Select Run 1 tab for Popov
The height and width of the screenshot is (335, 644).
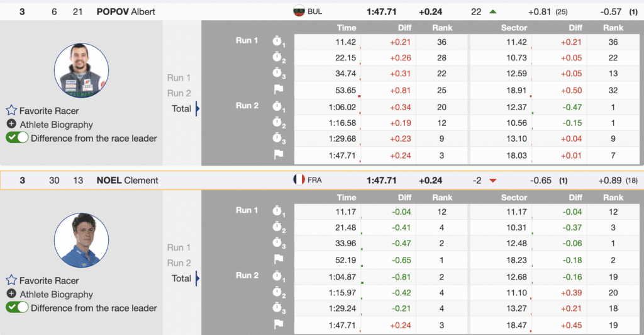(x=179, y=78)
